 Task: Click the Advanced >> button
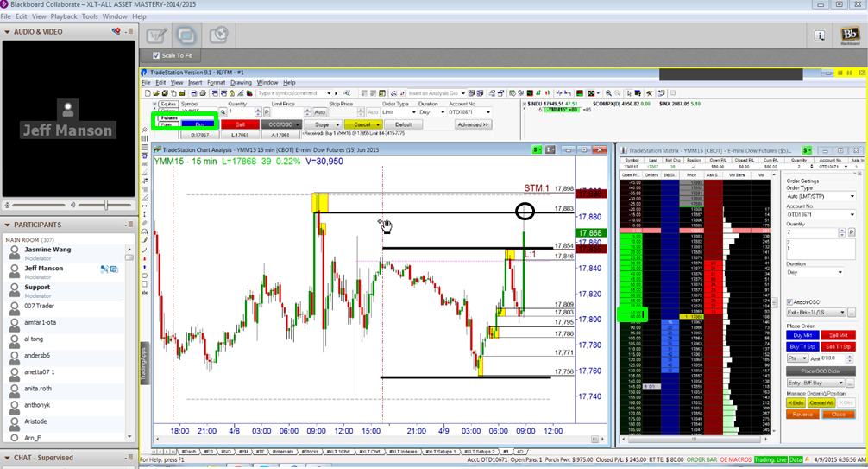click(473, 124)
